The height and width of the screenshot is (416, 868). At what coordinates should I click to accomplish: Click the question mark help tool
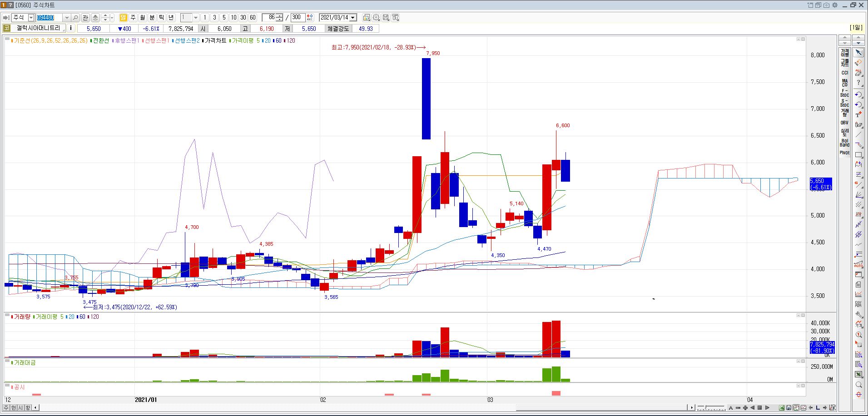click(858, 83)
